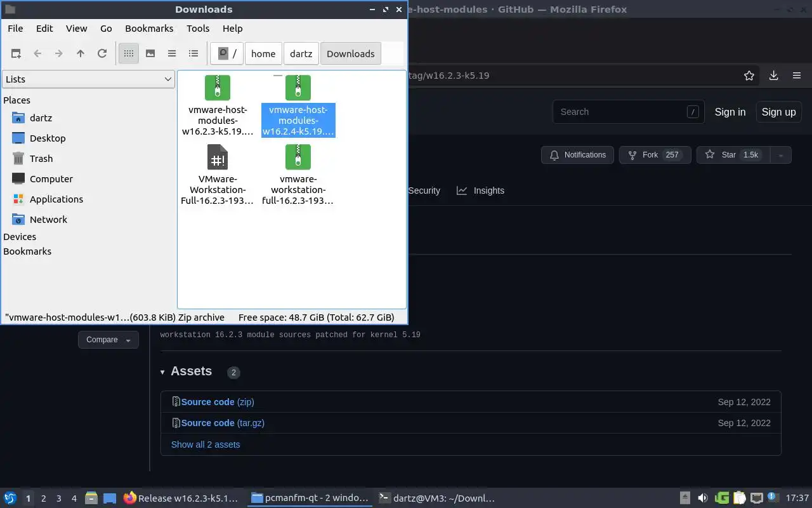Select vmware-host-modules-w16.2.4-k5.19 zip file
Image resolution: width=812 pixels, height=508 pixels.
coord(298,105)
